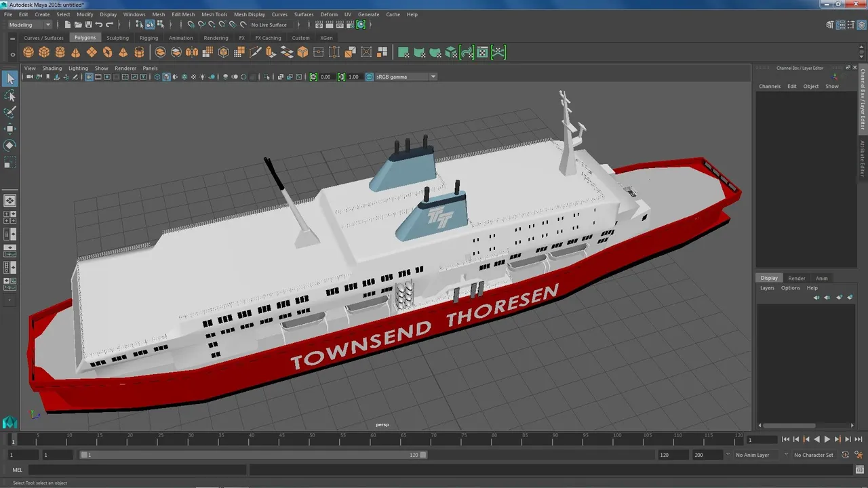
Task: Select the Rotate tool in toolbox
Action: click(x=10, y=145)
